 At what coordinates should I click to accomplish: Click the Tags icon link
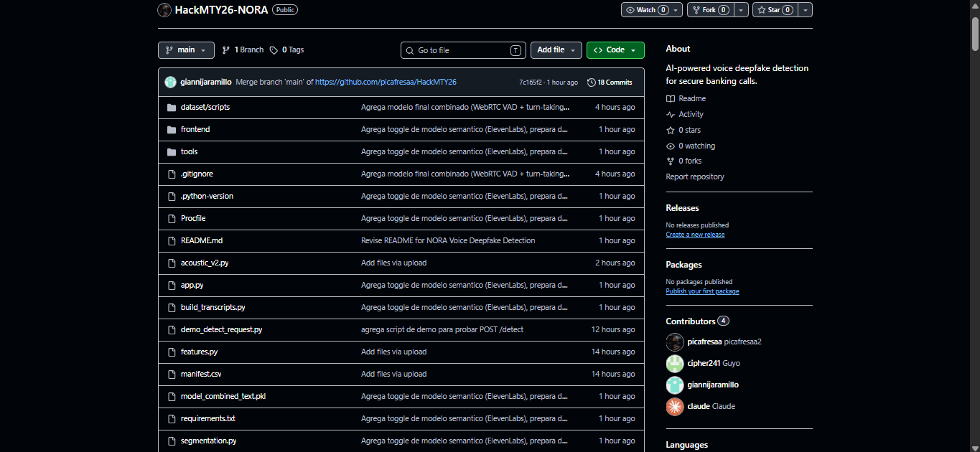tap(274, 50)
